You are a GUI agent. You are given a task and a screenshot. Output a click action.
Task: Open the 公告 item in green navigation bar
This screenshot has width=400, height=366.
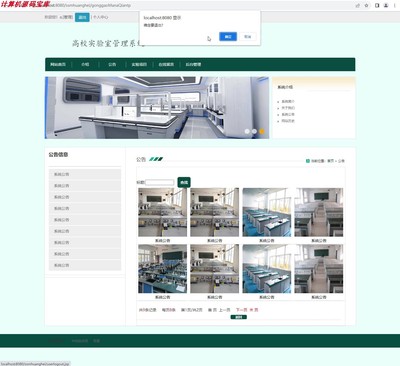(112, 64)
